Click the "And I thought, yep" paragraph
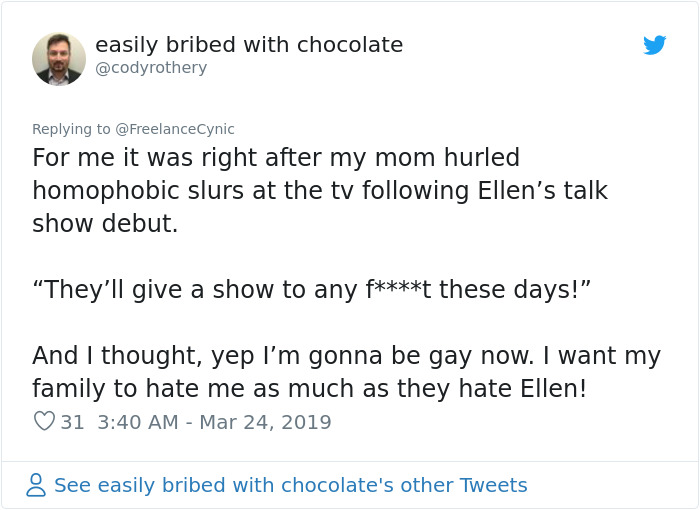Image resolution: width=700 pixels, height=510 pixels. [x=346, y=372]
